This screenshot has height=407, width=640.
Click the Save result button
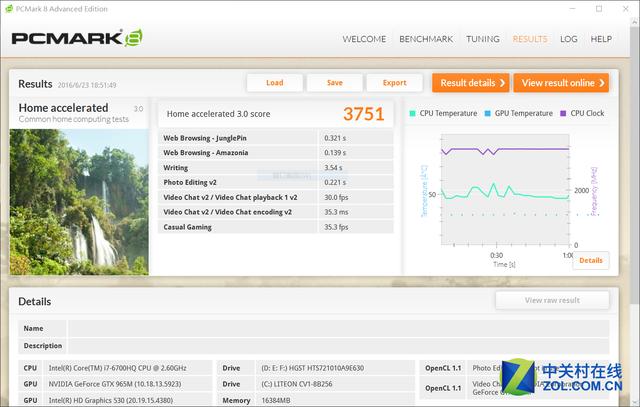coord(335,83)
